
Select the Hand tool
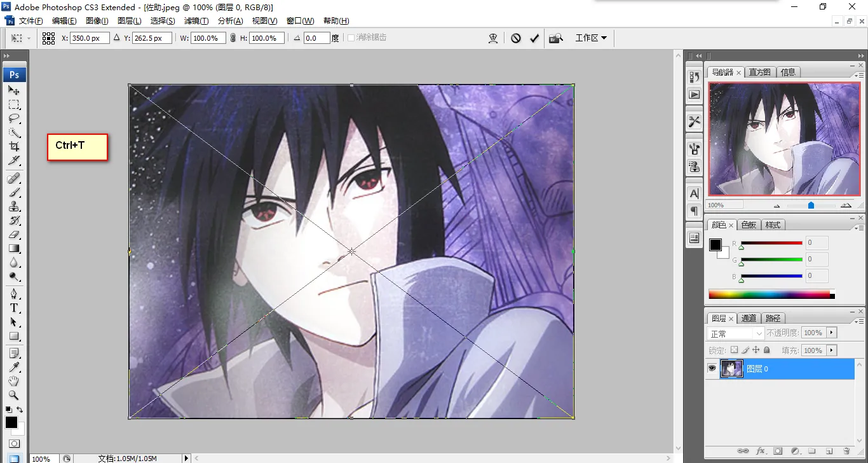point(14,381)
